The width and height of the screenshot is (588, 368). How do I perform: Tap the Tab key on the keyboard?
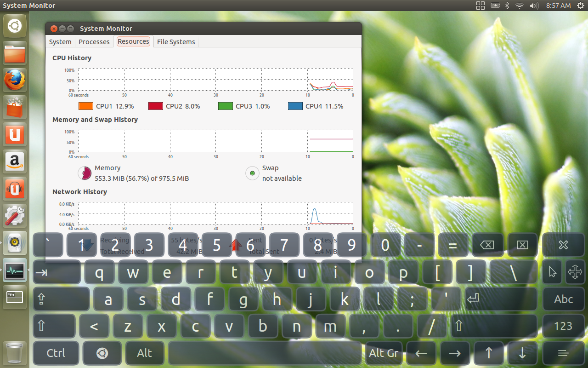57,272
